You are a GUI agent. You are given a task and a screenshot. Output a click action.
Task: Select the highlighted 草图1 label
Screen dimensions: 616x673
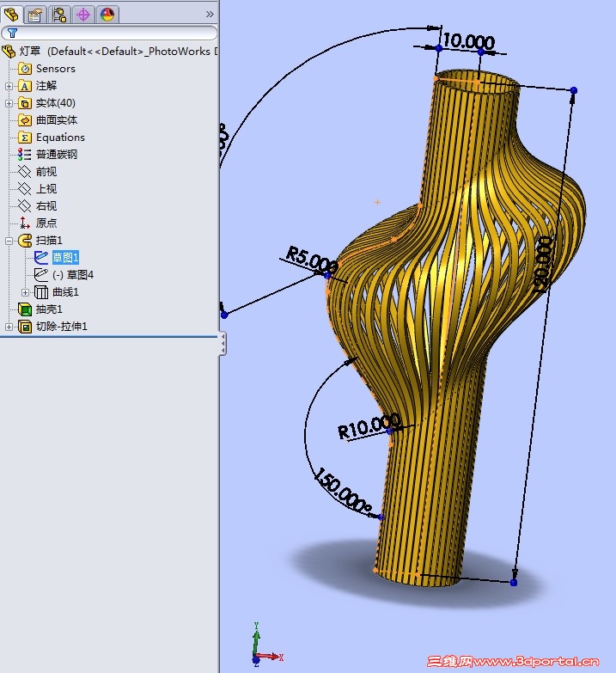(65, 258)
